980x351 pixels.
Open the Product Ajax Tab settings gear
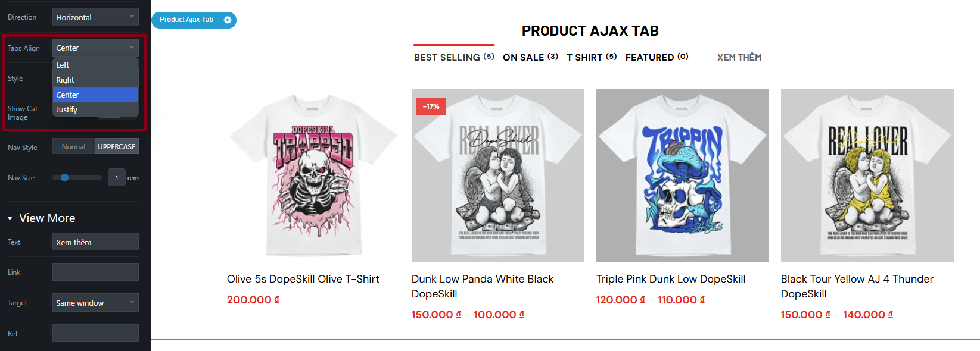[x=228, y=20]
